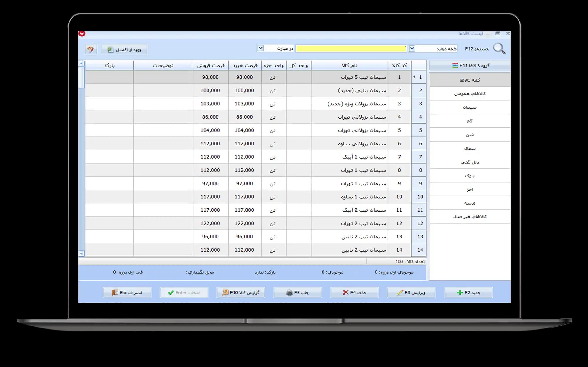Click the magnifier search icon
This screenshot has height=367, width=588.
(x=499, y=49)
